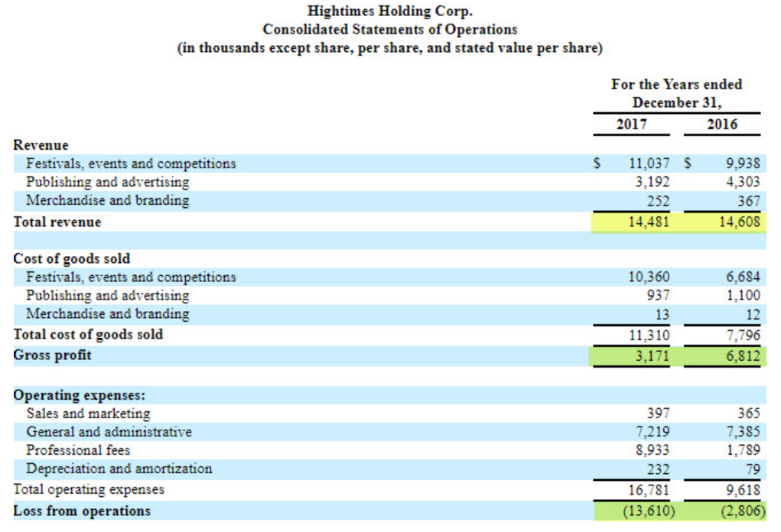781x532 pixels.
Task: Select highlighted total revenue 14,608
Action: (740, 222)
